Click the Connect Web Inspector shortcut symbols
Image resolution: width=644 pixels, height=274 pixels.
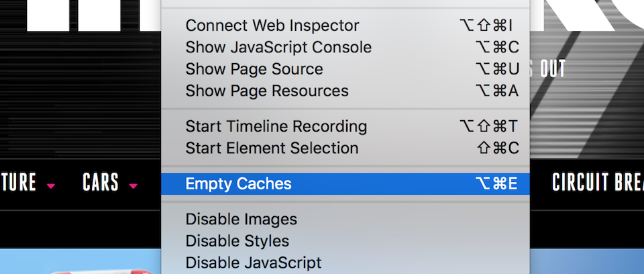click(x=487, y=26)
